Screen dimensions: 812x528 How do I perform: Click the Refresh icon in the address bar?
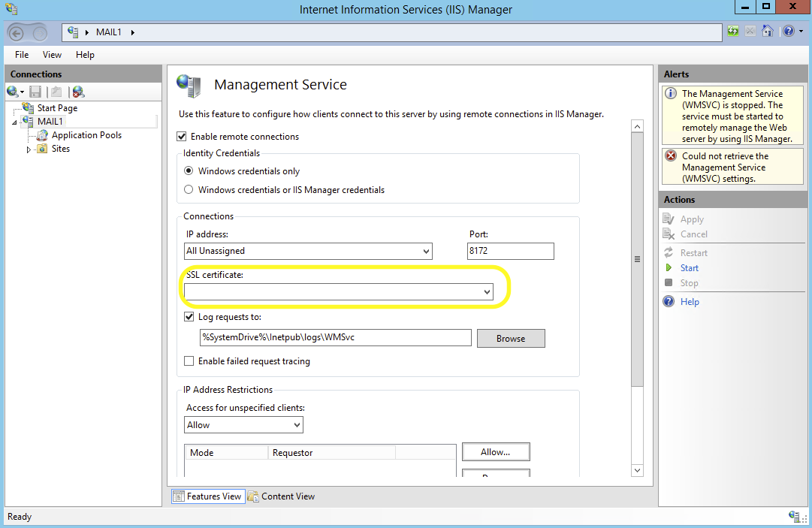(732, 31)
